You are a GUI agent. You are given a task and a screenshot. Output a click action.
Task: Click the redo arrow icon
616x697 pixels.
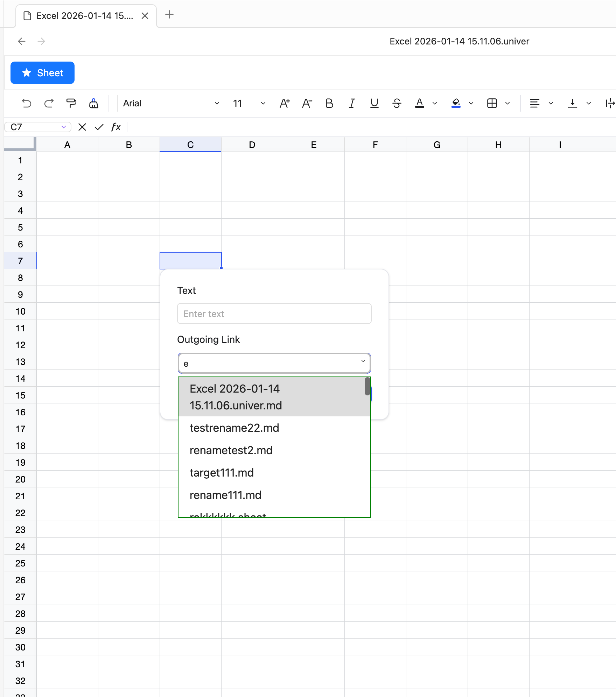click(49, 103)
